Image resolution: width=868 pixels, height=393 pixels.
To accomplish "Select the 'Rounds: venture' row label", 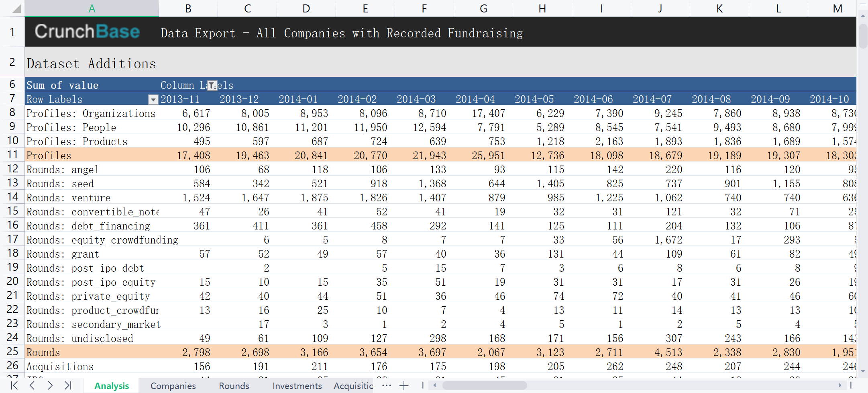I will (92, 198).
